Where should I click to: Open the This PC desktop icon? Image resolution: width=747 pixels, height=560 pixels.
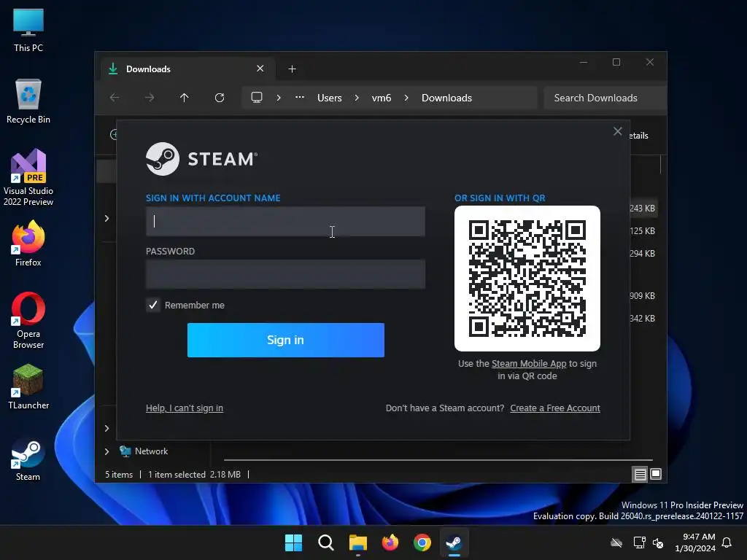pyautogui.click(x=28, y=30)
